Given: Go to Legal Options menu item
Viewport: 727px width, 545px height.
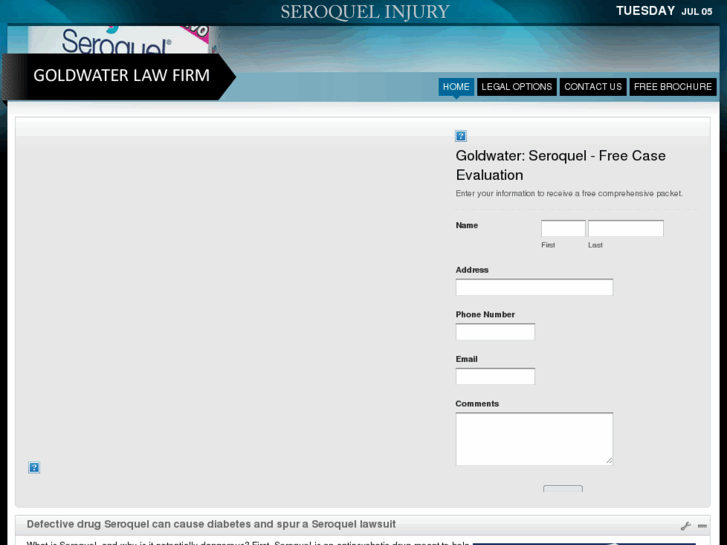Looking at the screenshot, I should coord(517,87).
